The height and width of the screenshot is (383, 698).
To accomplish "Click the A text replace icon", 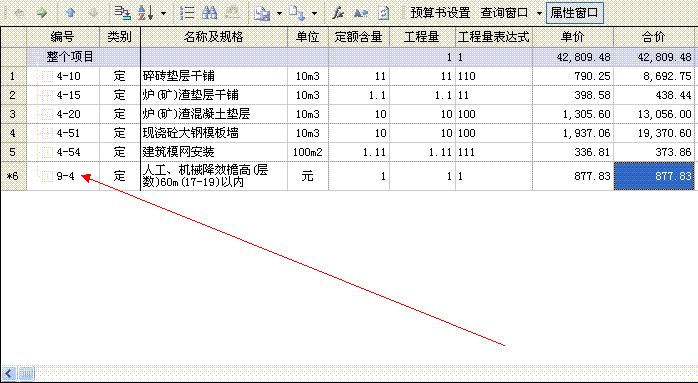I will (x=361, y=13).
